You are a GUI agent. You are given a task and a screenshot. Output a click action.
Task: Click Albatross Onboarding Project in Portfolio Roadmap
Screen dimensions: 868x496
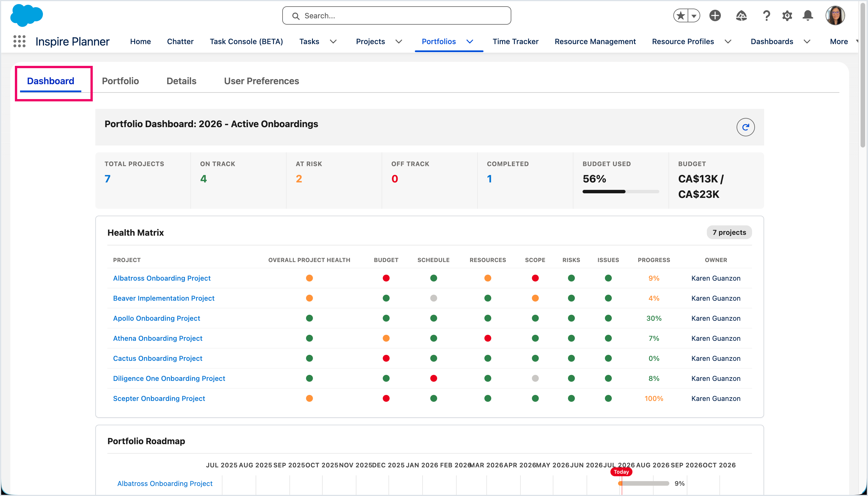165,483
